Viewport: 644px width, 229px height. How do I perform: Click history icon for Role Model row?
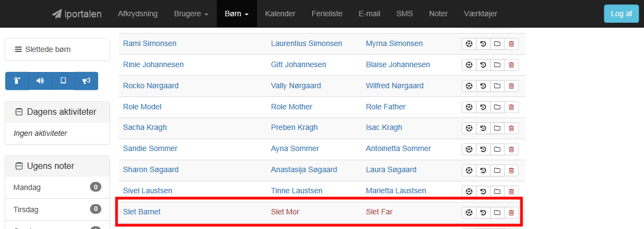(x=483, y=107)
